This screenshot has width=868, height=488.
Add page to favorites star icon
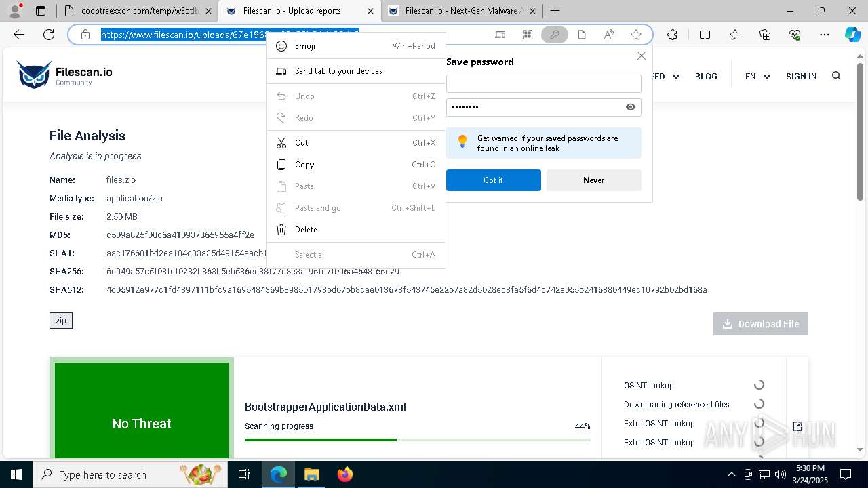click(x=636, y=35)
